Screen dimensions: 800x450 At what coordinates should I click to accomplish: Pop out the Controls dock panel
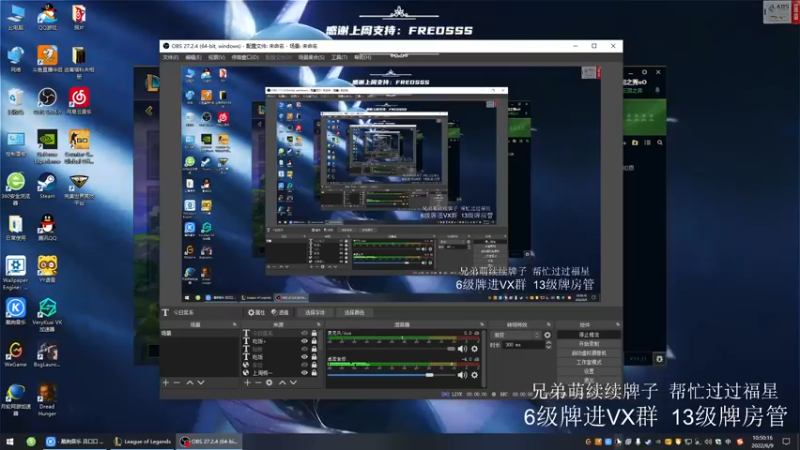click(x=617, y=324)
